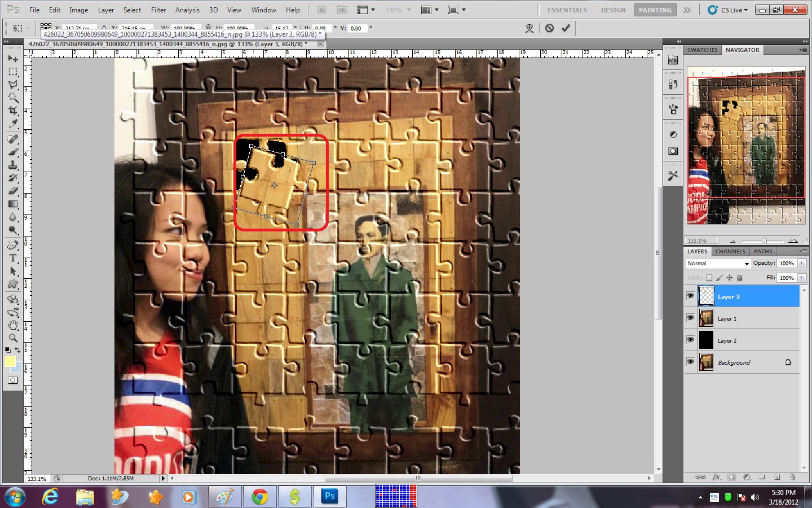The image size is (812, 508).
Task: Toggle visibility of Layer 1
Action: 690,318
